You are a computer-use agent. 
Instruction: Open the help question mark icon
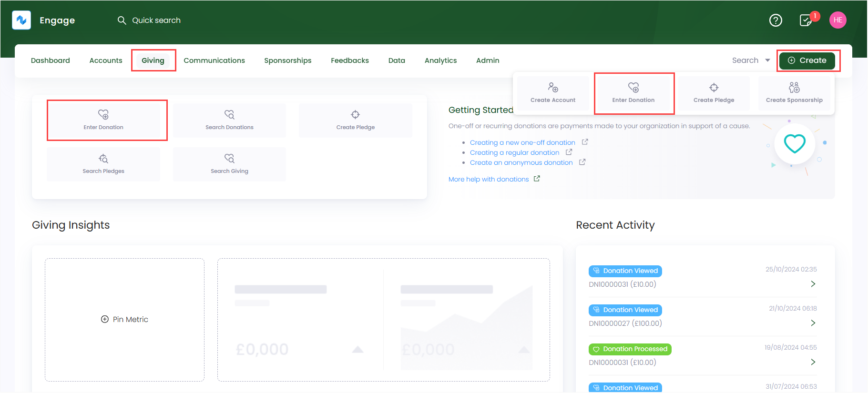pyautogui.click(x=776, y=20)
